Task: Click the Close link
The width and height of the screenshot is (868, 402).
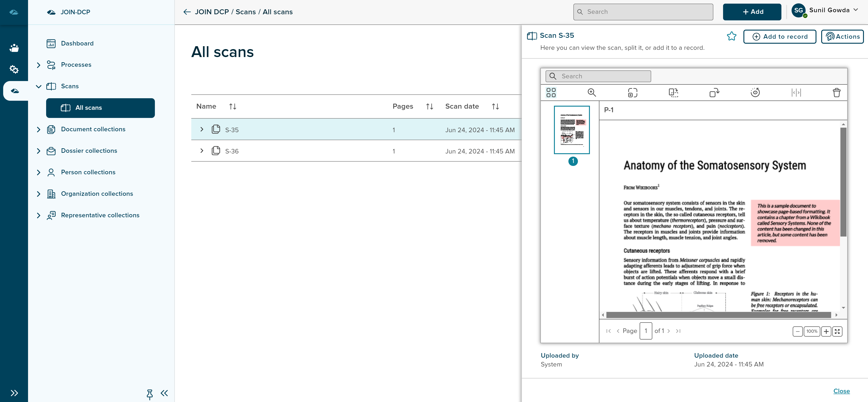Action: [x=841, y=391]
